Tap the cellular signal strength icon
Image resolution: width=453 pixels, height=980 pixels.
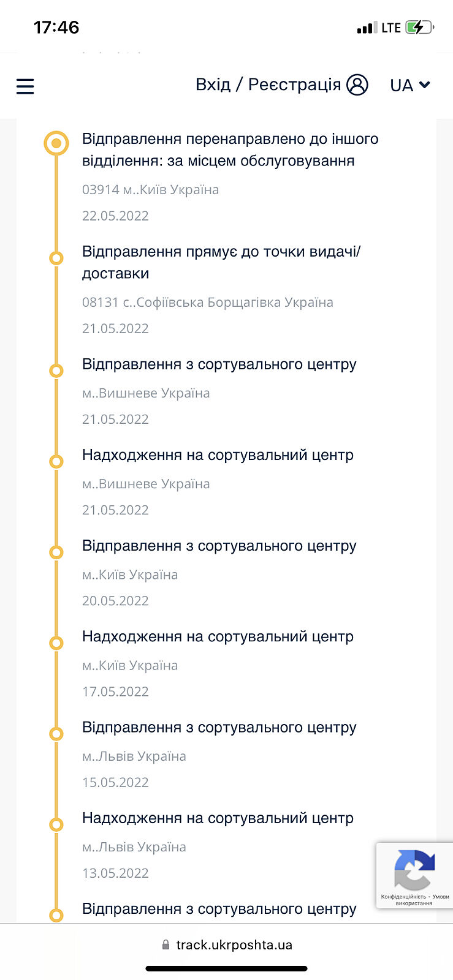367,28
